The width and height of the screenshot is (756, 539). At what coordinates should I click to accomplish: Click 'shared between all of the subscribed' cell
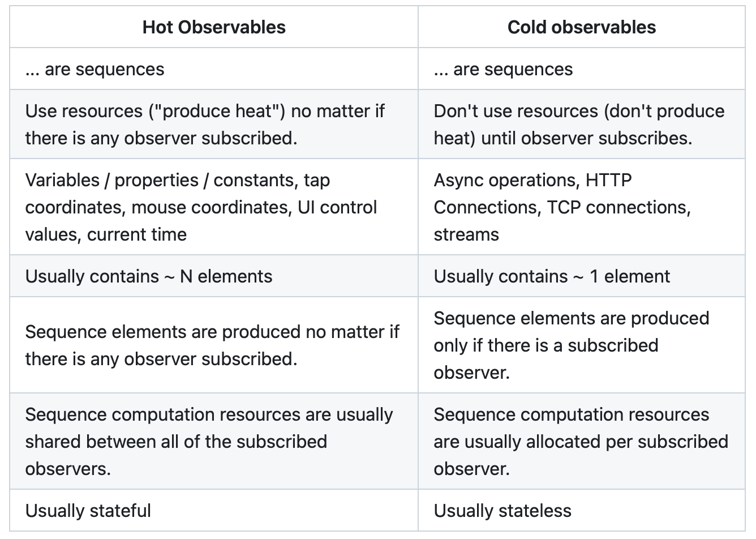coord(214,441)
